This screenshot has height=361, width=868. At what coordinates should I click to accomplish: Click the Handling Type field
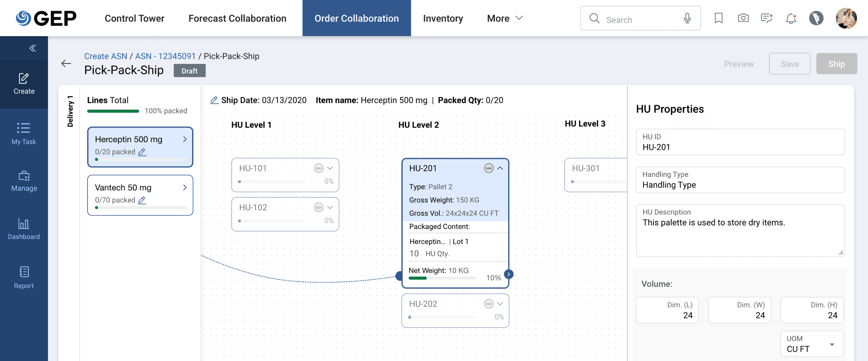(740, 180)
